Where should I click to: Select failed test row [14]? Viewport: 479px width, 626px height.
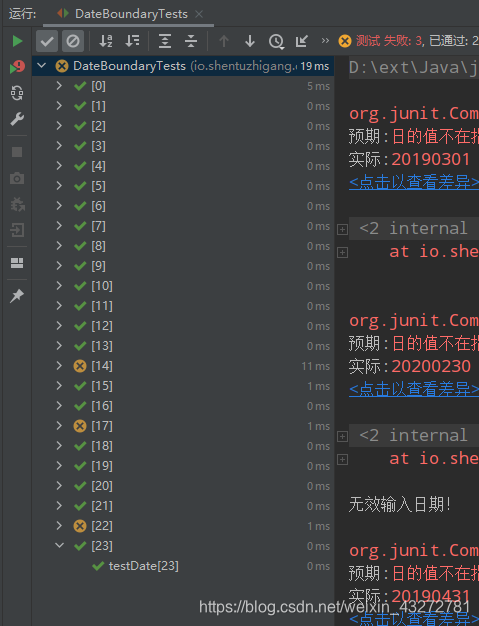[183, 366]
